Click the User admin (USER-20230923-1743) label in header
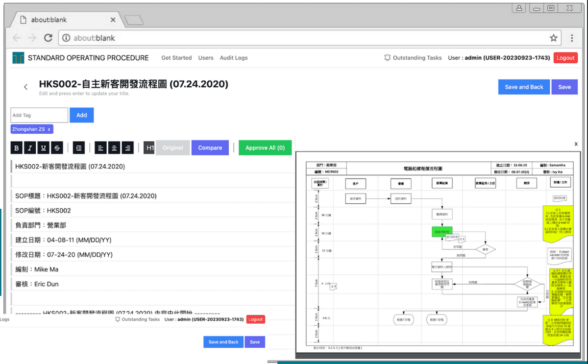 coord(499,58)
